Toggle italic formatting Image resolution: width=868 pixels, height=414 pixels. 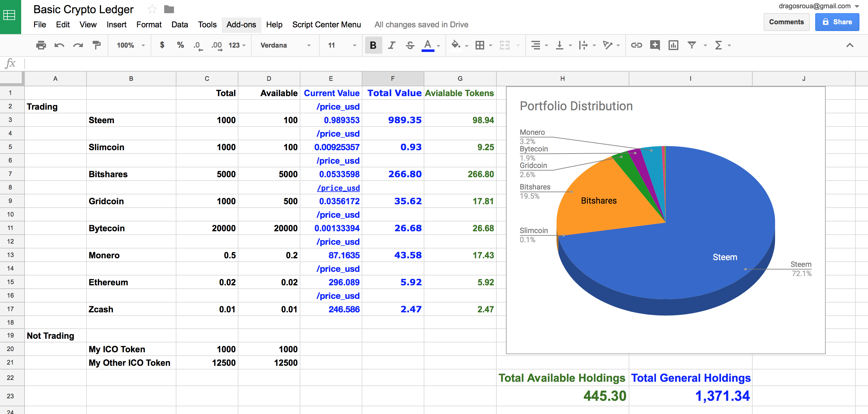392,45
